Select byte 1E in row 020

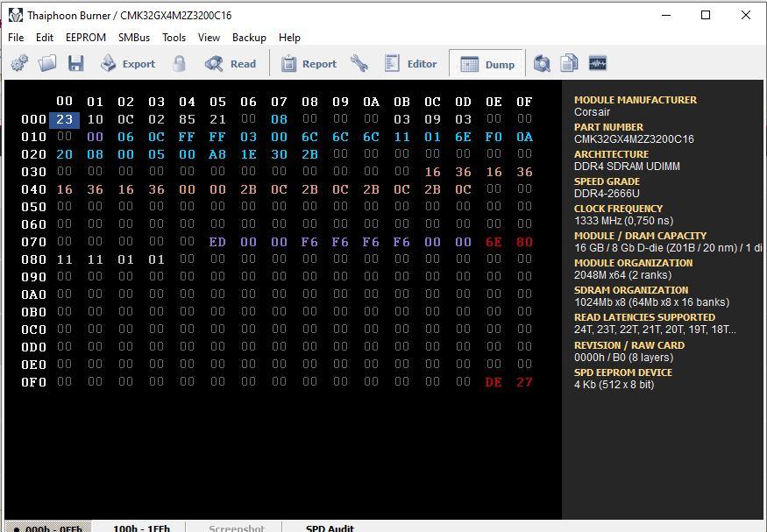click(248, 154)
